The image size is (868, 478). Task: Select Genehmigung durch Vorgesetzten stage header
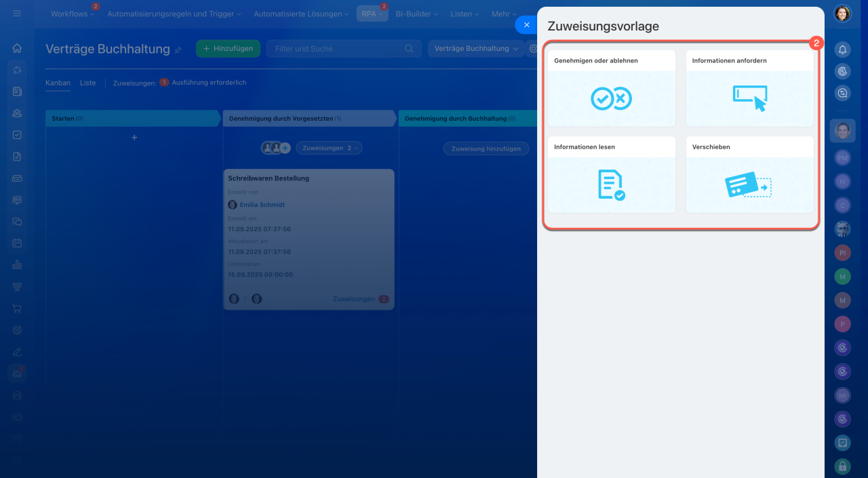(310, 119)
